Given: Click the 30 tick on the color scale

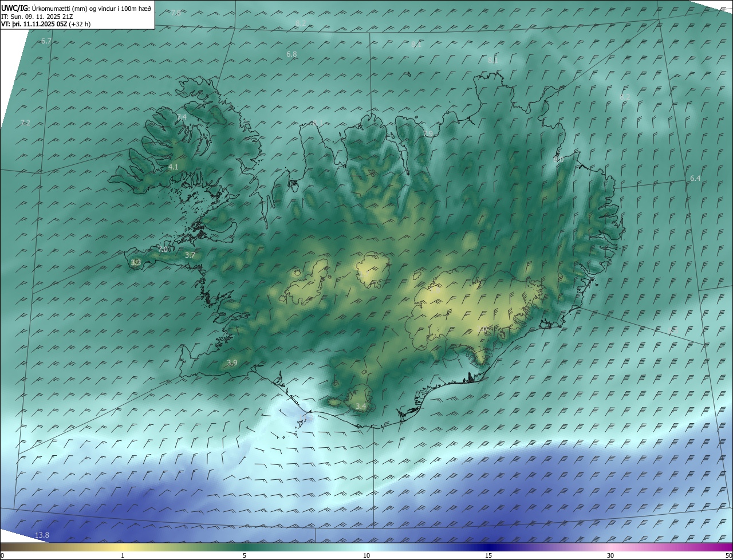Looking at the screenshot, I should (610, 556).
